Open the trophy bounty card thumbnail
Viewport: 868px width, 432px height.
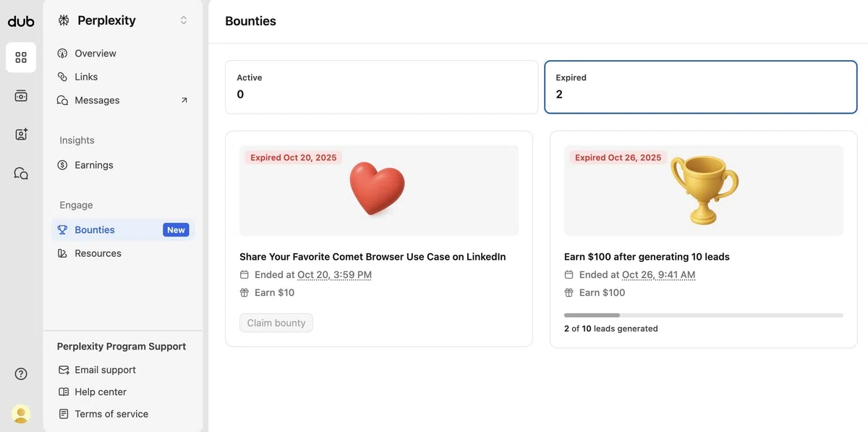(704, 190)
